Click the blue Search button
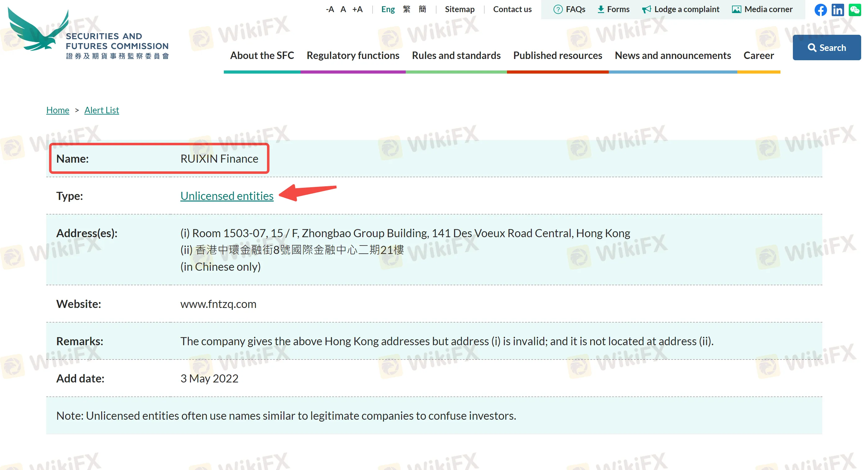 [826, 47]
